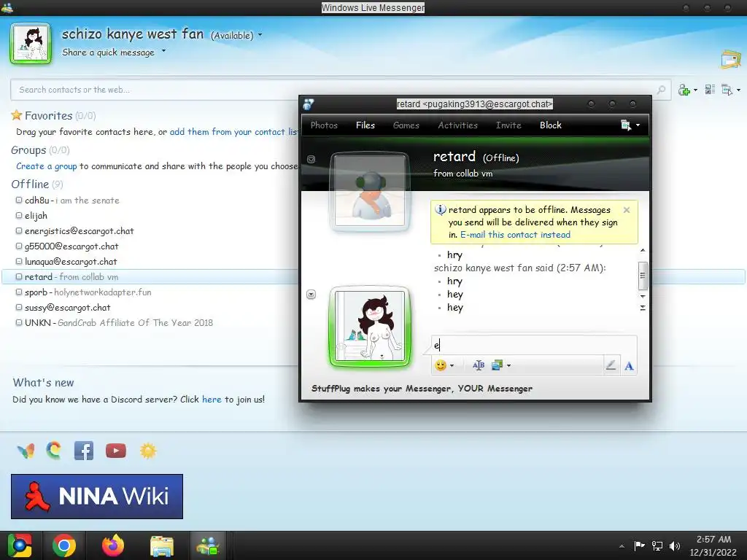Open the MSN butterfly icon at bottom
The image size is (747, 560).
(26, 451)
